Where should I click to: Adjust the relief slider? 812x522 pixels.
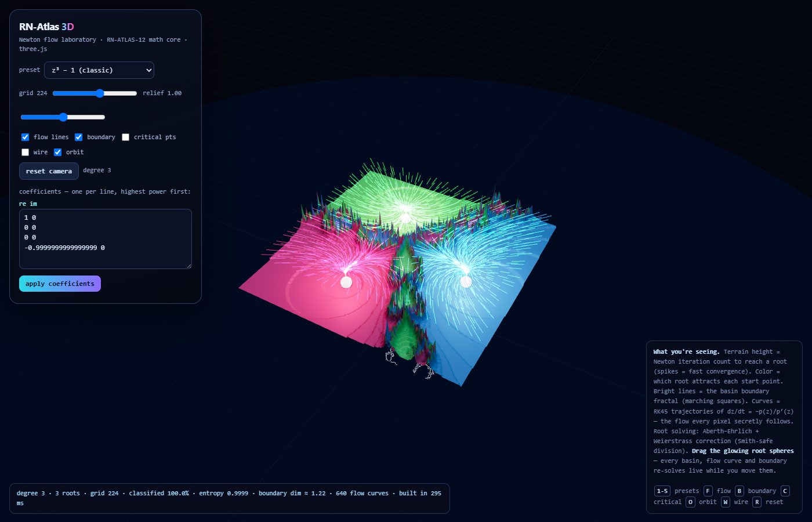click(63, 117)
